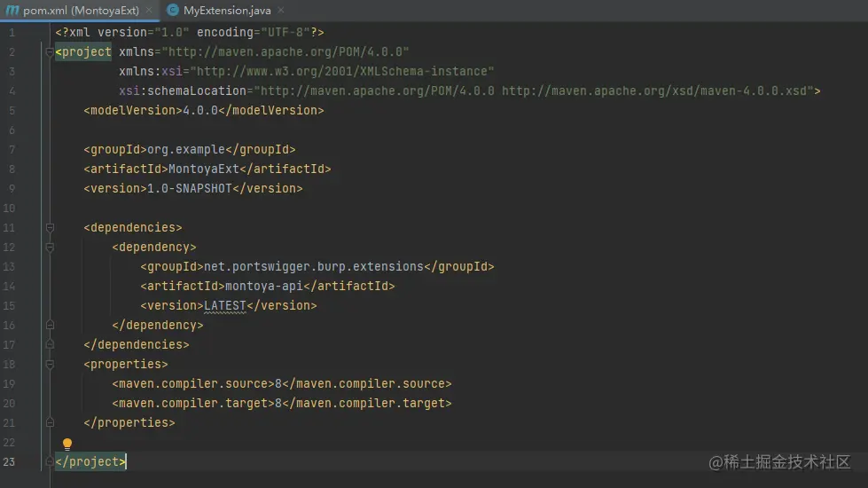Click the modelVersion 4.0.0 line
The image size is (868, 488).
[204, 110]
